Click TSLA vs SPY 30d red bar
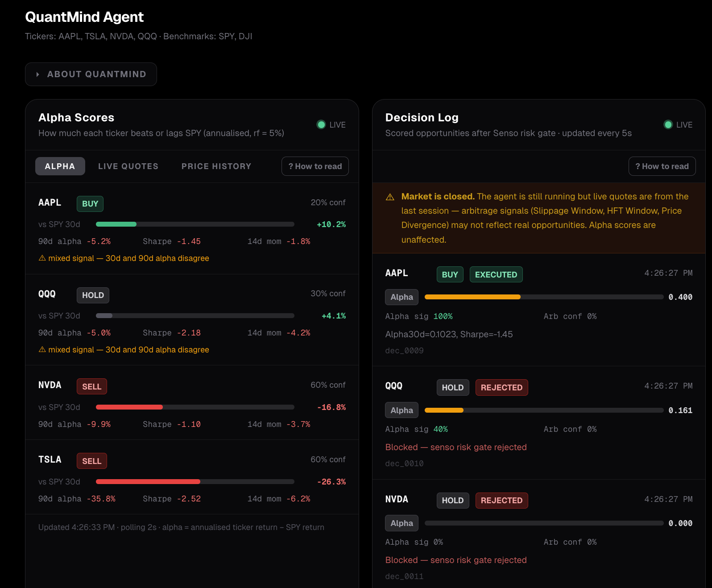The width and height of the screenshot is (712, 588). tap(148, 481)
